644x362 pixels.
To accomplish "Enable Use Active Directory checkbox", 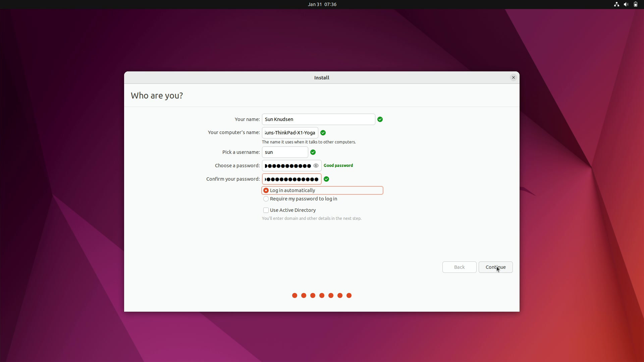I will click(290, 210).
